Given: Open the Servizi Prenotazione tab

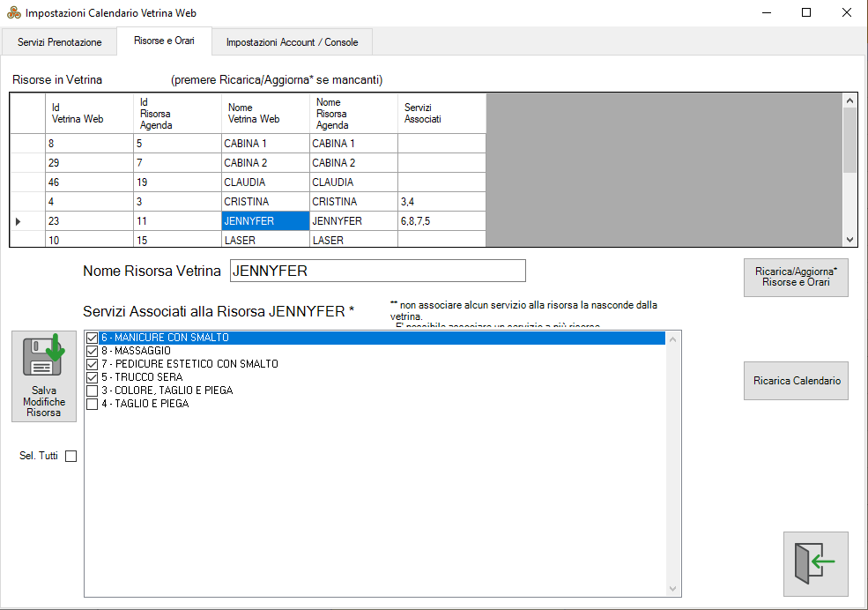Looking at the screenshot, I should pyautogui.click(x=60, y=42).
